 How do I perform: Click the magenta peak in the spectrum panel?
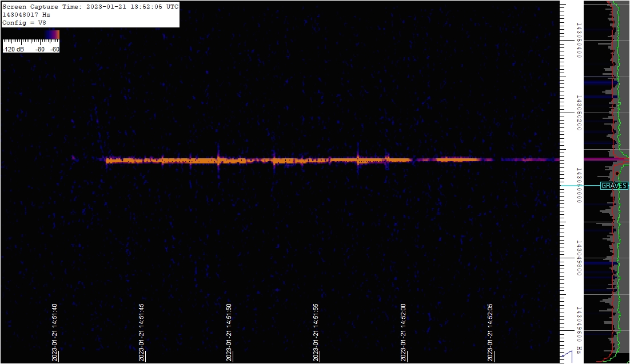[x=606, y=159]
